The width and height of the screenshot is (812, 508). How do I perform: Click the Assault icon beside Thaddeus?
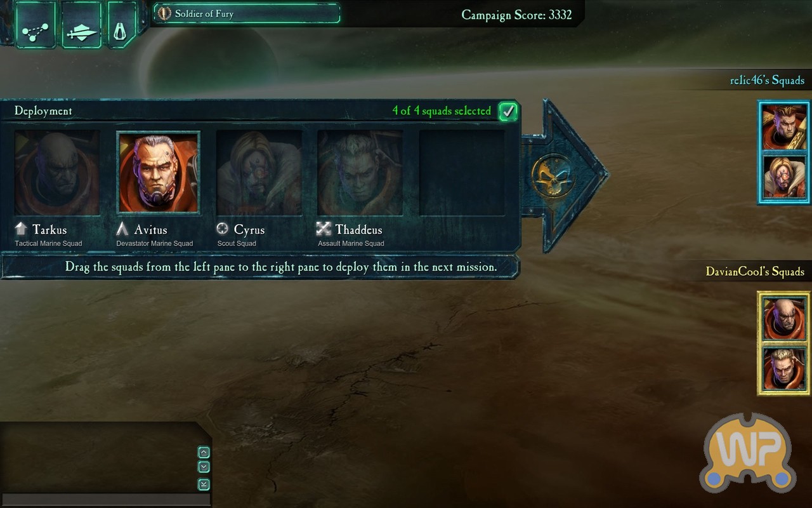pos(324,229)
